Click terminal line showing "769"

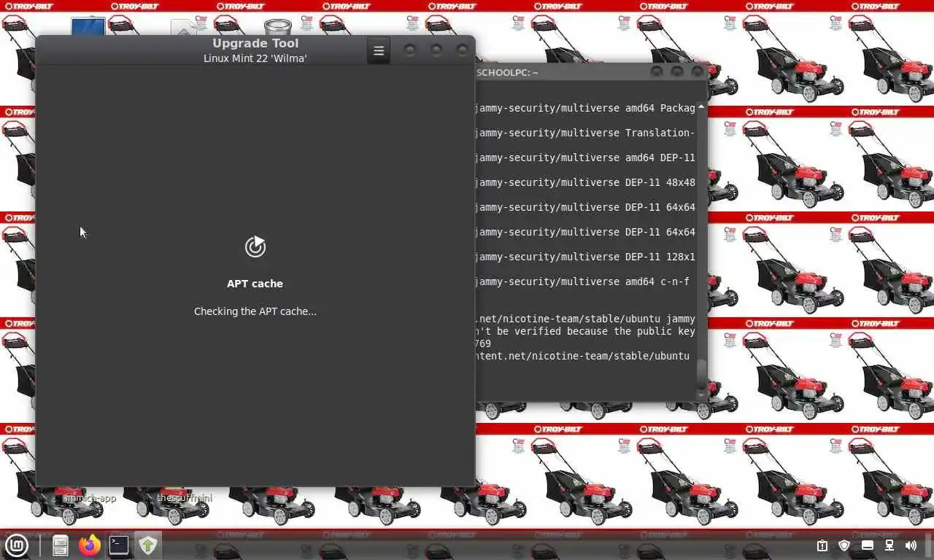[x=483, y=343]
